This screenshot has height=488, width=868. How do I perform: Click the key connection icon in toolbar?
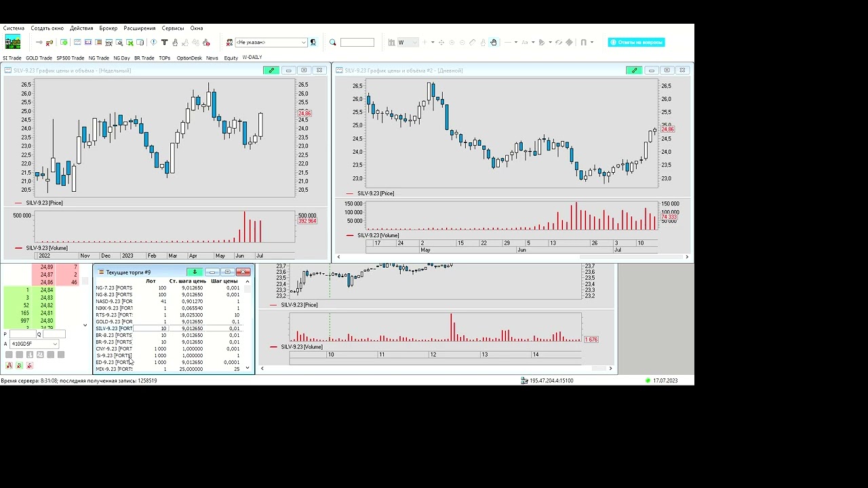49,43
